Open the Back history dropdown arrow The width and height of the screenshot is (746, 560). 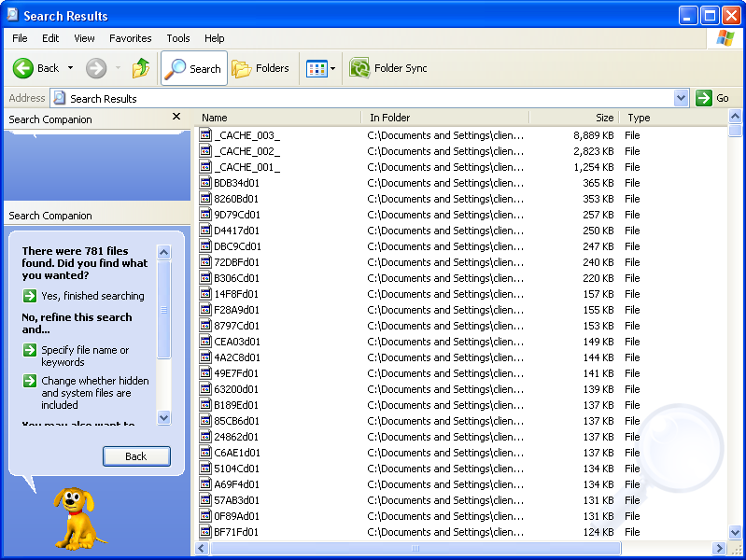click(x=70, y=68)
